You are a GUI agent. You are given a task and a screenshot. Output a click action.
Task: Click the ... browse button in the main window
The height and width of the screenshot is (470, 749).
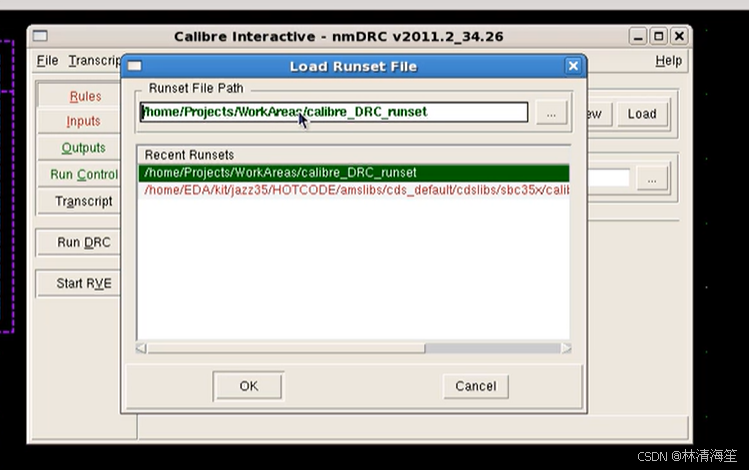click(652, 180)
